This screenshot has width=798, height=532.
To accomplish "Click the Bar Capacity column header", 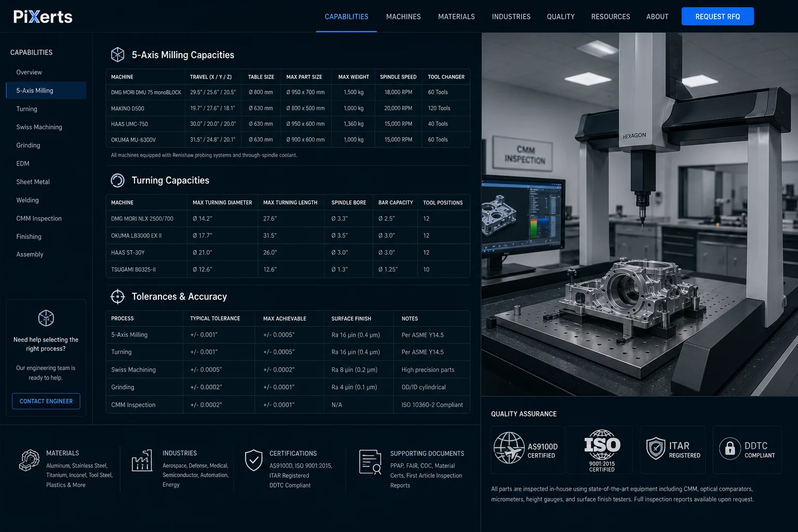I will click(x=395, y=203).
